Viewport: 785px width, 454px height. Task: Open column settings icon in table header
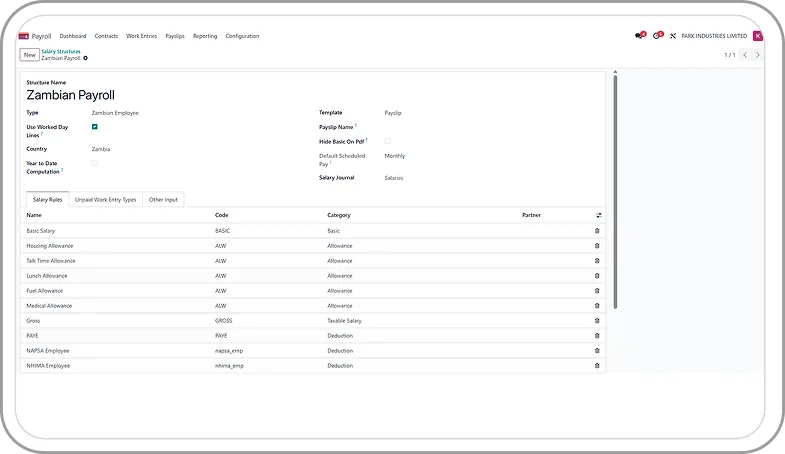point(599,215)
